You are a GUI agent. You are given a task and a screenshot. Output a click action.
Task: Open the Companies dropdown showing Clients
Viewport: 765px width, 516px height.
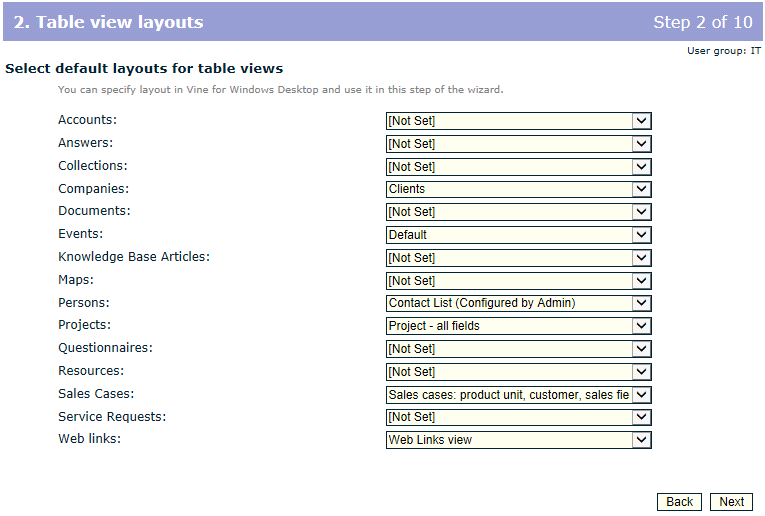click(519, 189)
